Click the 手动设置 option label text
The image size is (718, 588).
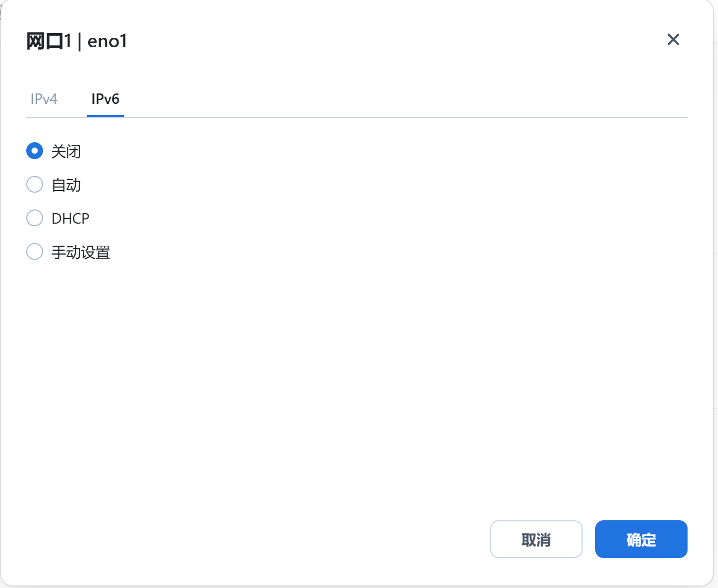pos(81,252)
